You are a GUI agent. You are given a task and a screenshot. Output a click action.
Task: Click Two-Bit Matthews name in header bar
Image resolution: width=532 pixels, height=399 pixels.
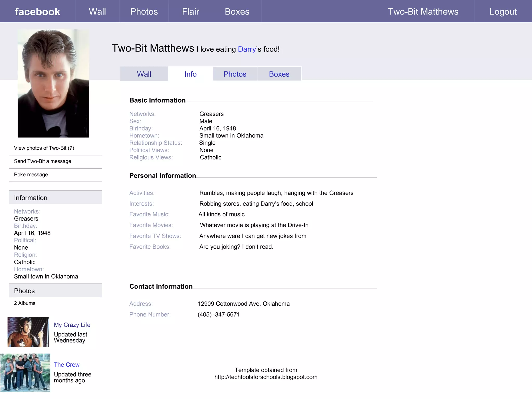click(423, 12)
